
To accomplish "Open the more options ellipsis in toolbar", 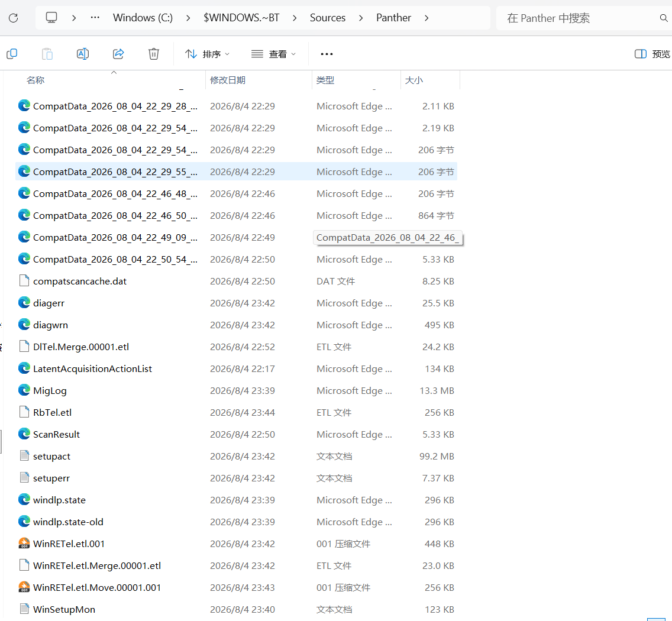I will pyautogui.click(x=327, y=54).
